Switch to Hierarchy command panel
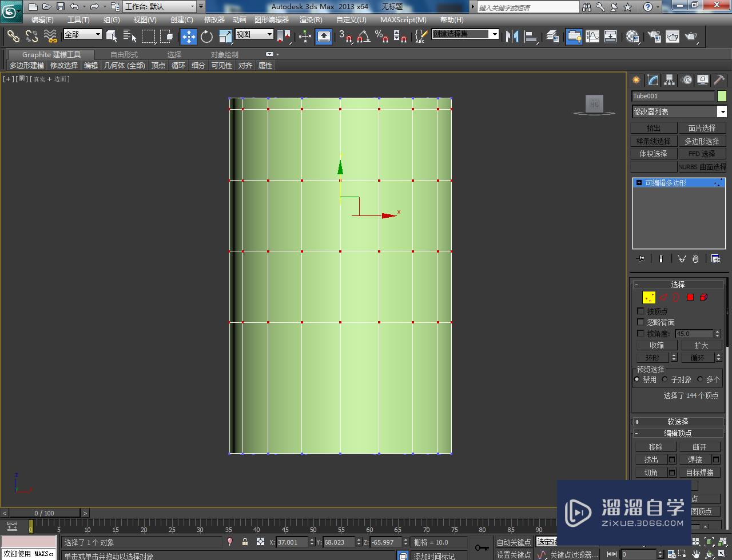 (x=670, y=80)
